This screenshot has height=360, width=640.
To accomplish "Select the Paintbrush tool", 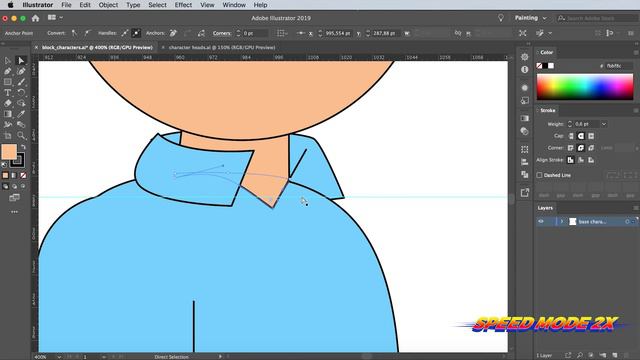I will [x=21, y=82].
